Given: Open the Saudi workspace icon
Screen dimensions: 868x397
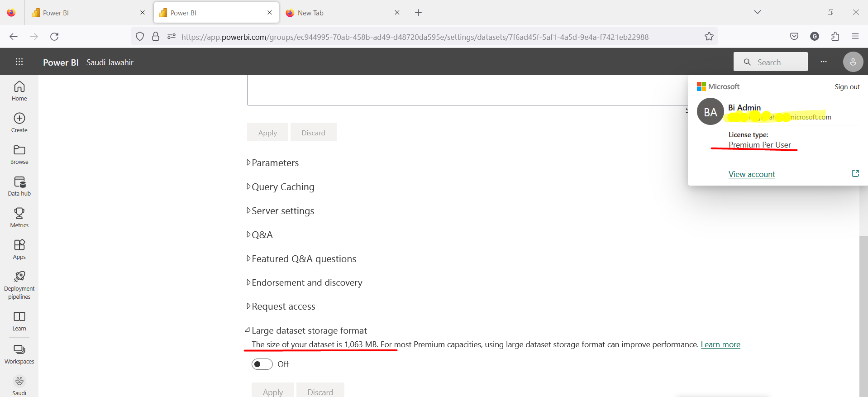Looking at the screenshot, I should point(19,385).
